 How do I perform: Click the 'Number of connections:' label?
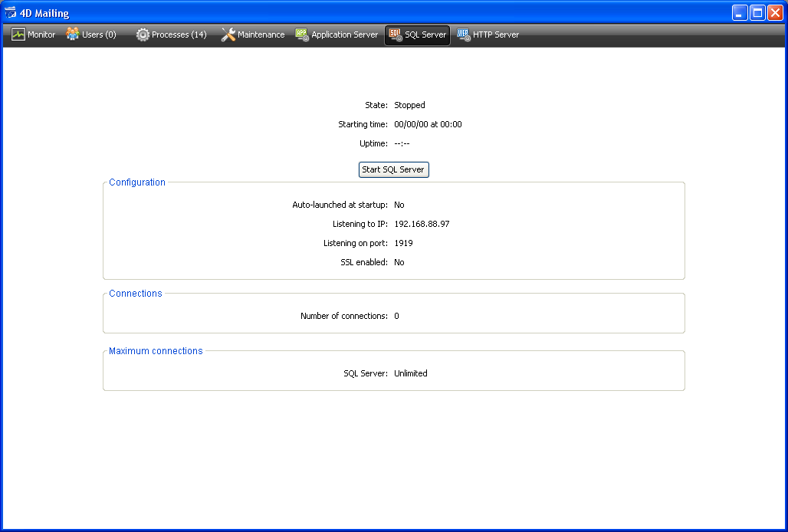[344, 316]
